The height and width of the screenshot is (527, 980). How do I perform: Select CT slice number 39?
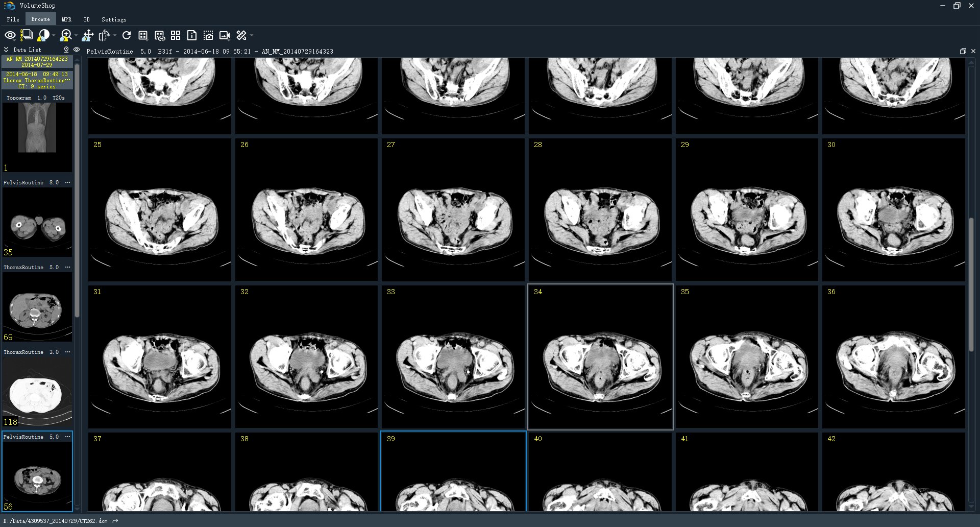point(453,471)
